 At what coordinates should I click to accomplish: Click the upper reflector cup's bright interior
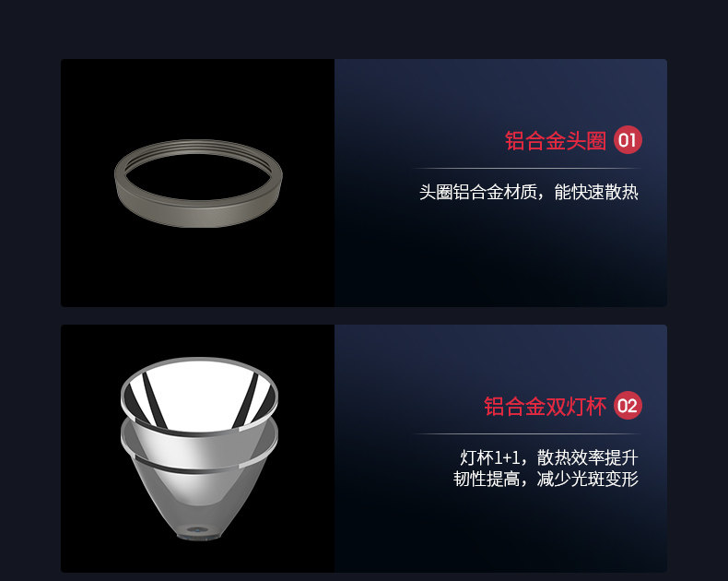(x=200, y=390)
